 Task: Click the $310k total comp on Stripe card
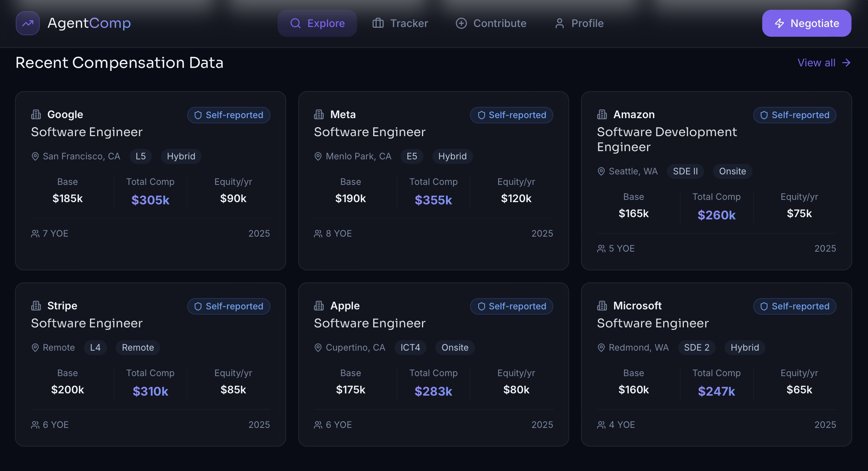point(150,391)
